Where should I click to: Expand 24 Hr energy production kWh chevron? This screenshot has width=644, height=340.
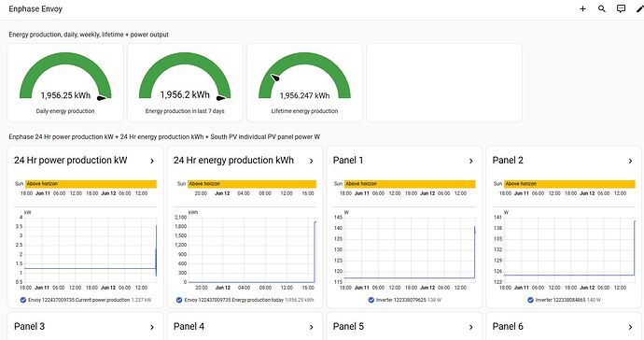[x=312, y=162]
